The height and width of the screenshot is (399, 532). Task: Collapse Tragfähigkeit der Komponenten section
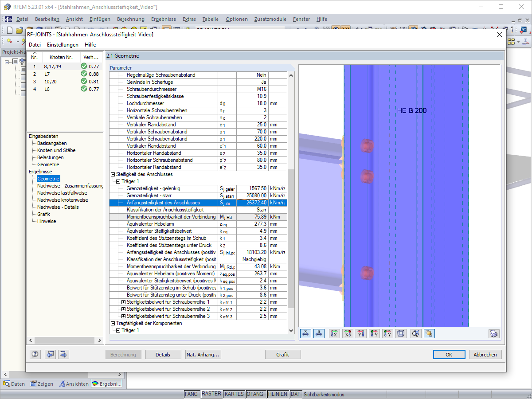[x=113, y=323]
